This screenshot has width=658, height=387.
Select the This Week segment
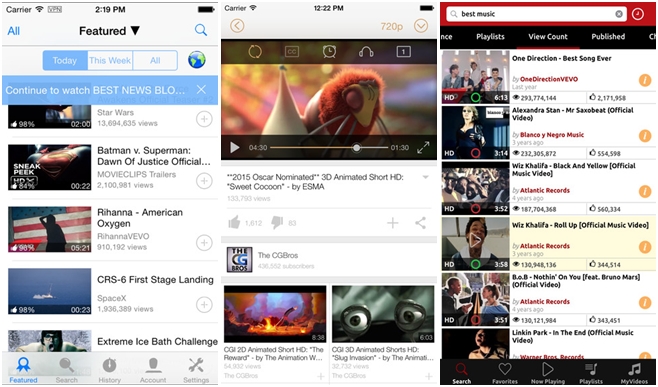pos(110,60)
